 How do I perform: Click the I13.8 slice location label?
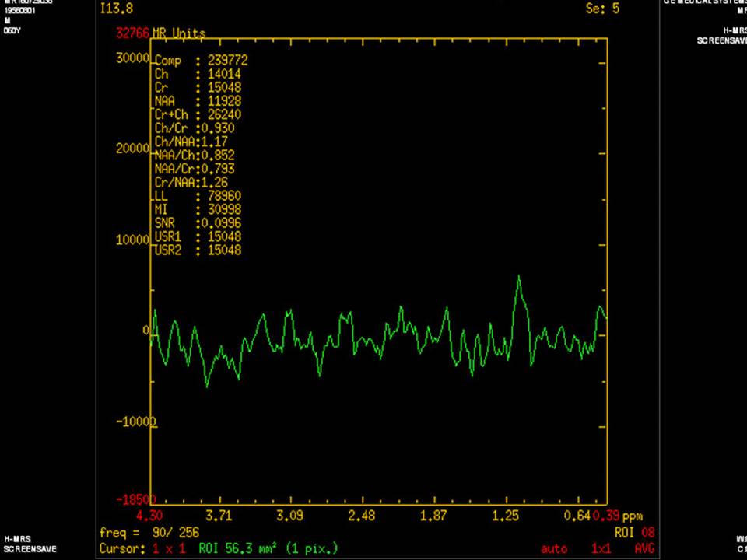coord(116,8)
